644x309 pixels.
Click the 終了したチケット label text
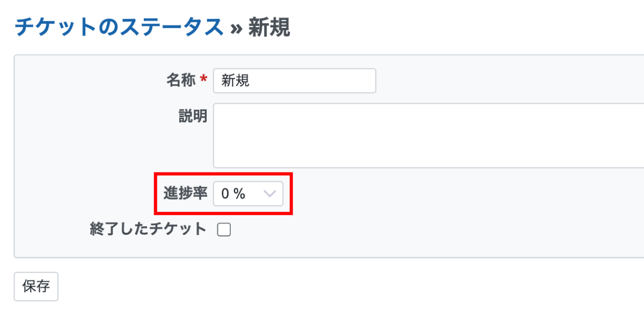coord(148,229)
